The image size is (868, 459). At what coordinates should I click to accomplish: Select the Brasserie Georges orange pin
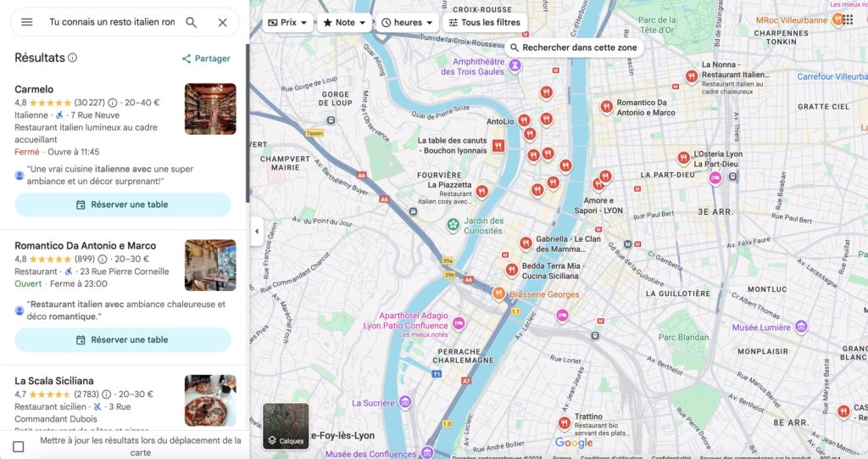pyautogui.click(x=498, y=294)
